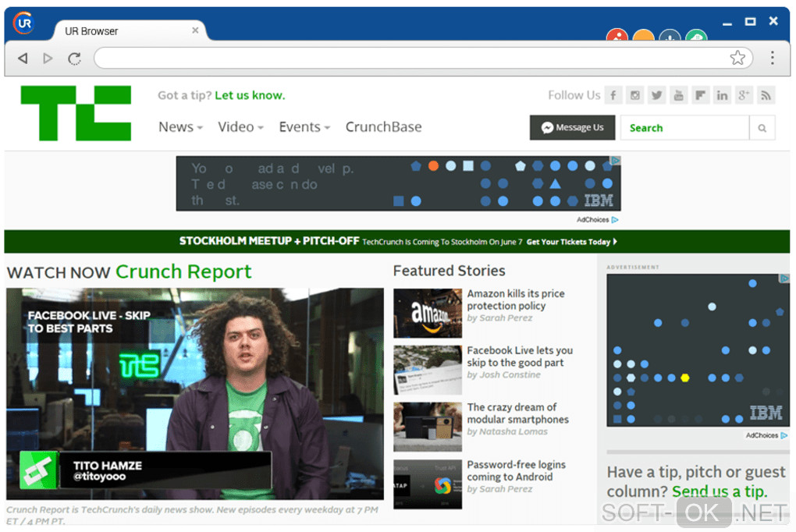
Task: Click the magnifier search icon button
Action: (762, 128)
